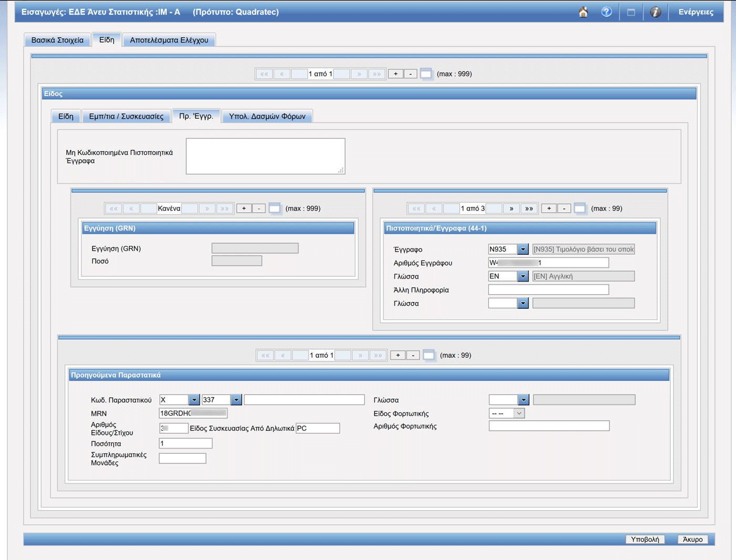Viewport: 736px width, 560px height.
Task: Click the Αριθμός Φορτωτικής input field
Action: (x=549, y=426)
